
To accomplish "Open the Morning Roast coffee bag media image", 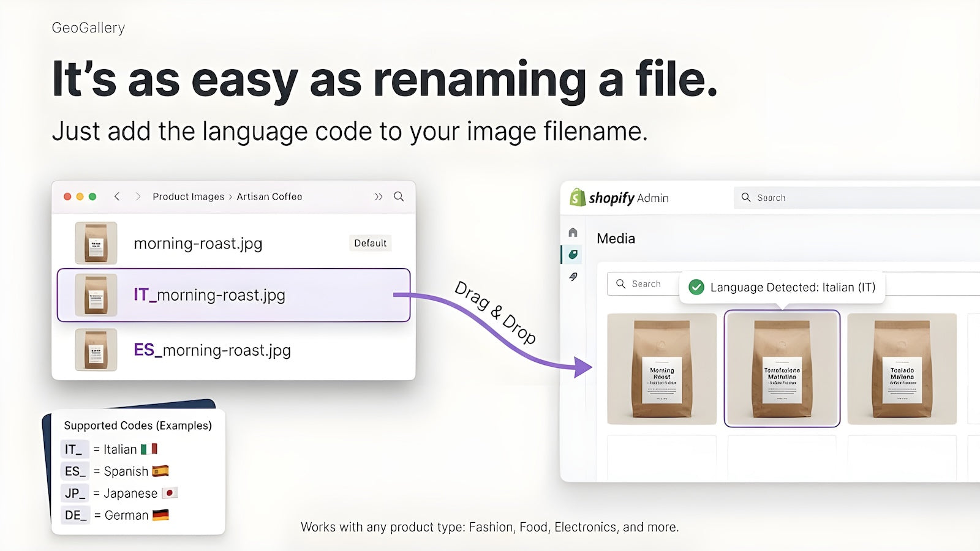I will coord(661,369).
